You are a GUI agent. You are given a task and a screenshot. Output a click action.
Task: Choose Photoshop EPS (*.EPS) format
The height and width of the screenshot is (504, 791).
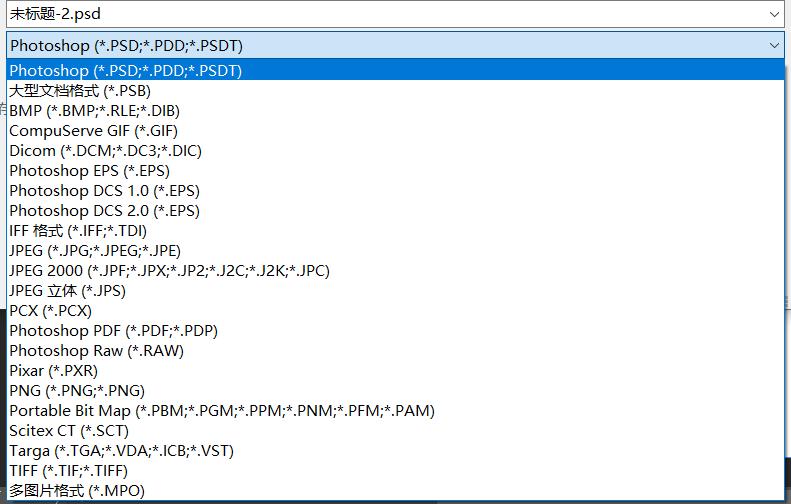coord(396,171)
